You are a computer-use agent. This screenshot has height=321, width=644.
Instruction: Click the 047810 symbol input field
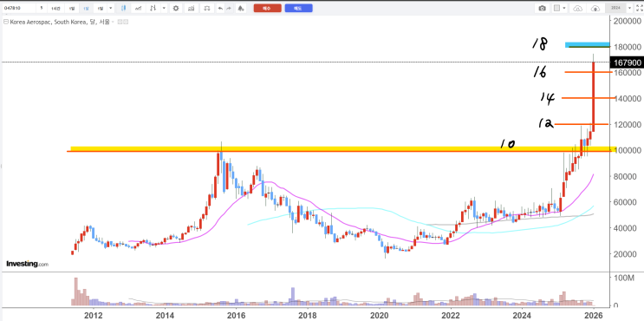[x=19, y=8]
